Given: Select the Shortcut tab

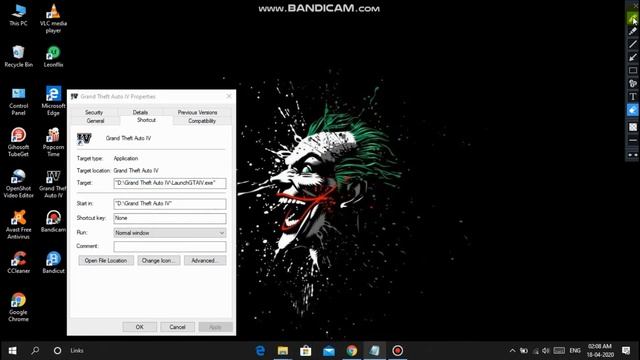Looking at the screenshot, I should point(146,120).
